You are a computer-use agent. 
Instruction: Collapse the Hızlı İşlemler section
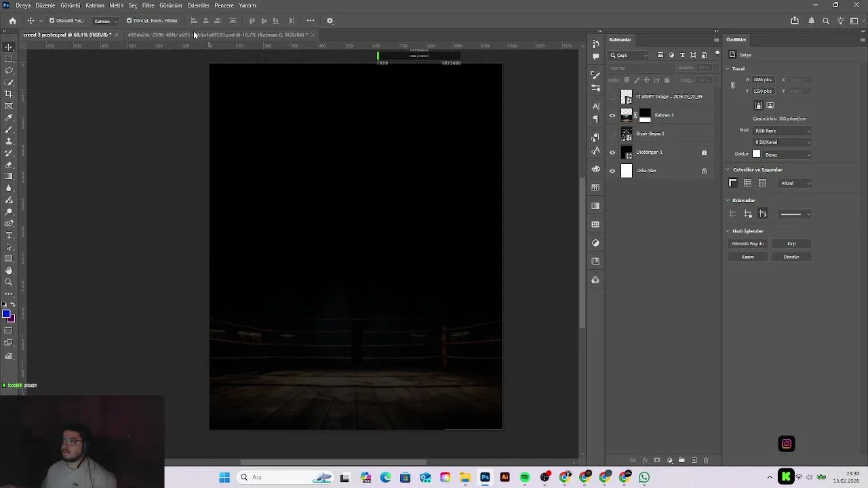click(x=728, y=231)
